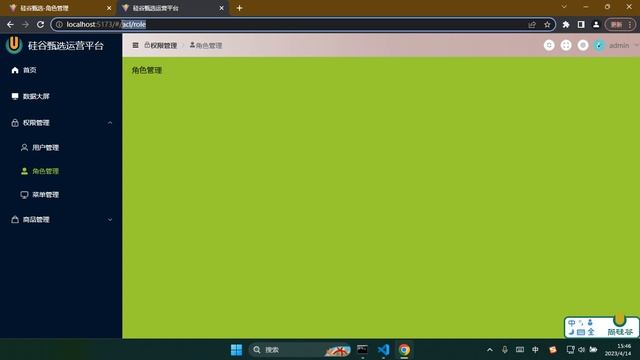
Task: Open the Windows Start menu
Action: click(x=236, y=350)
